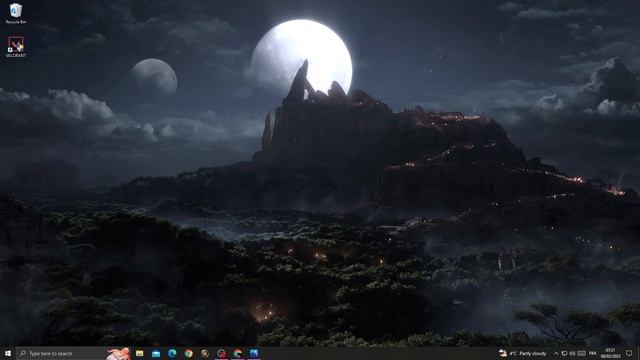Open the clock and date calendar flyout
This screenshot has height=360, width=640.
610,353
